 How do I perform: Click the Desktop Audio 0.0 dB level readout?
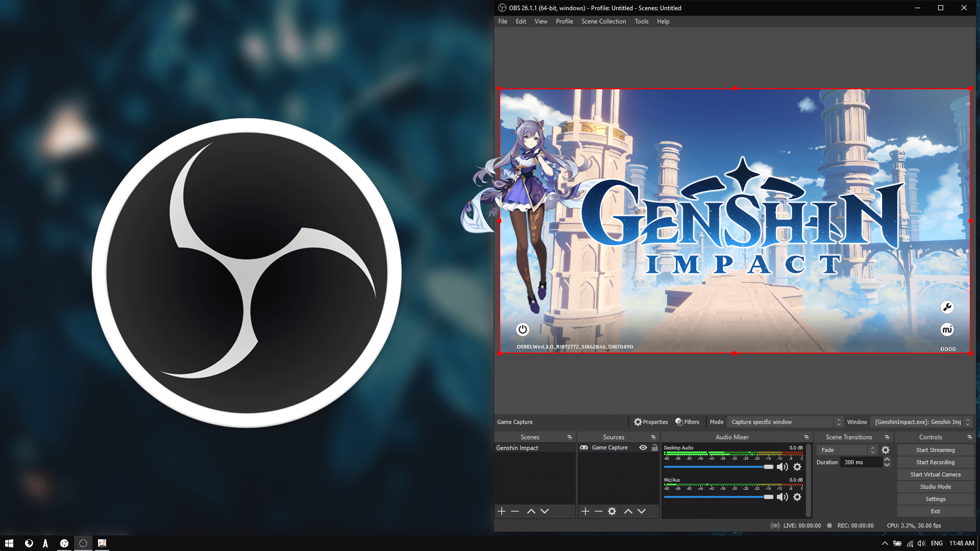click(x=796, y=447)
